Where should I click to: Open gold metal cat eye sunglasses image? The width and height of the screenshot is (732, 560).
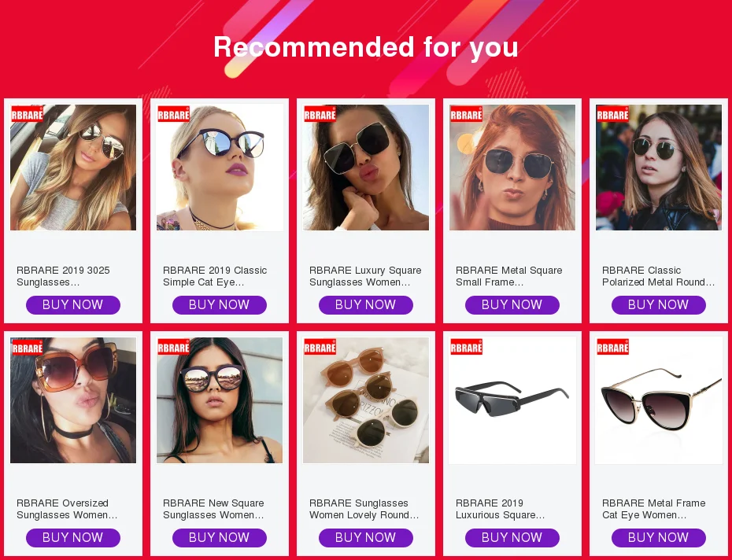658,400
